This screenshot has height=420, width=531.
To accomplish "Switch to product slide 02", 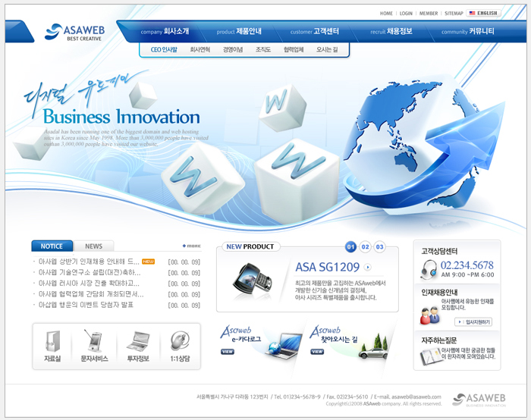I will click(x=365, y=246).
